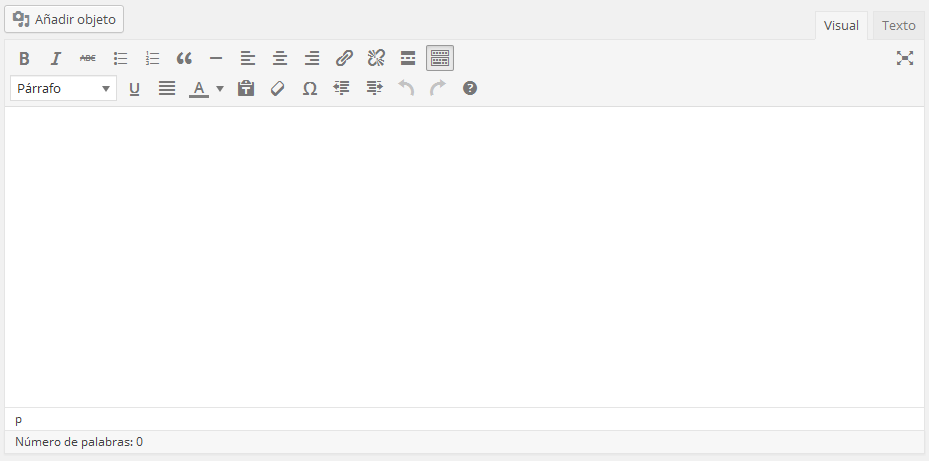Undo the last action
This screenshot has height=461, width=929.
(406, 88)
